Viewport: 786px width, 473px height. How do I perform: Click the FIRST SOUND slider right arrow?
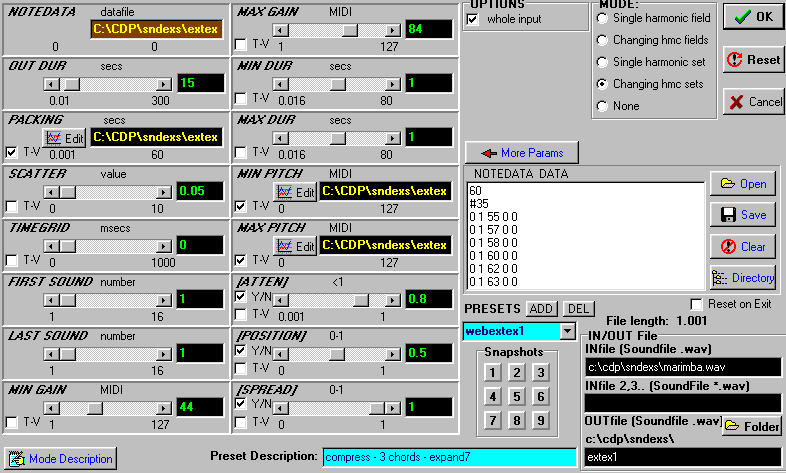click(x=163, y=301)
